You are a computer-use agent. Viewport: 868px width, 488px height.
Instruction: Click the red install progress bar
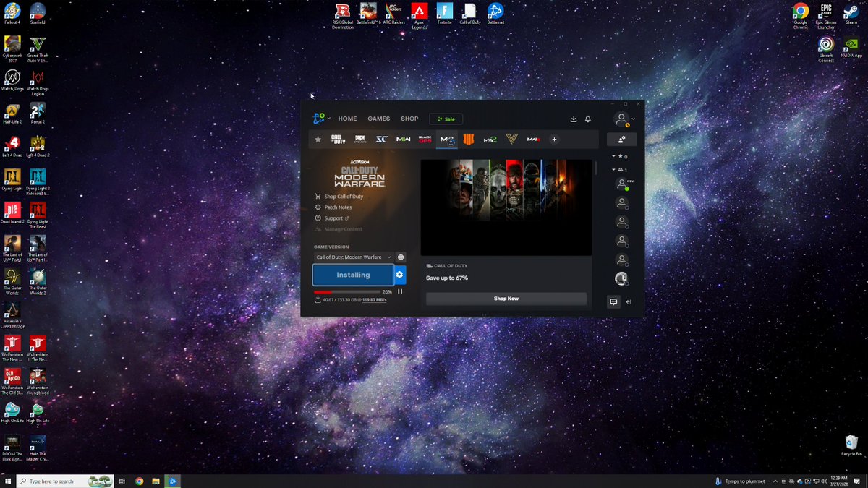point(346,291)
